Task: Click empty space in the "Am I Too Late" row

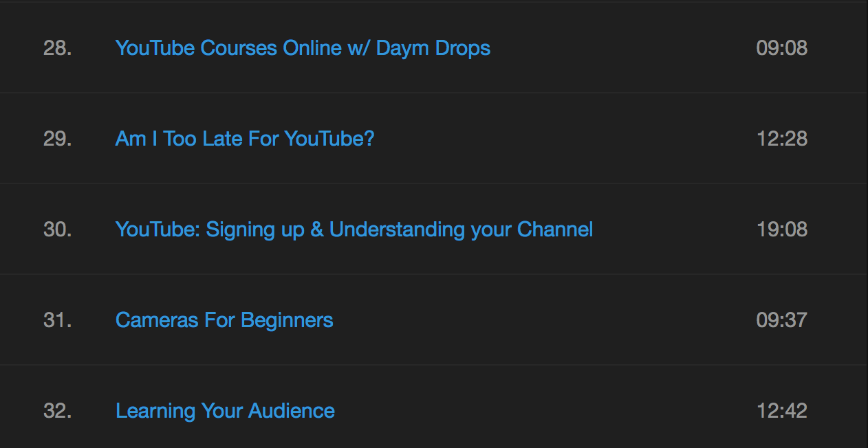Action: 564,139
